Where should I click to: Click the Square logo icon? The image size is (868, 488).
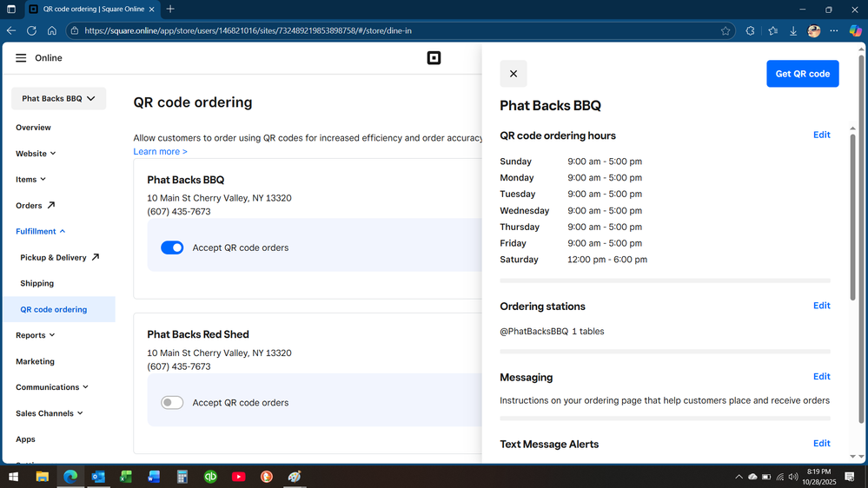click(434, 58)
